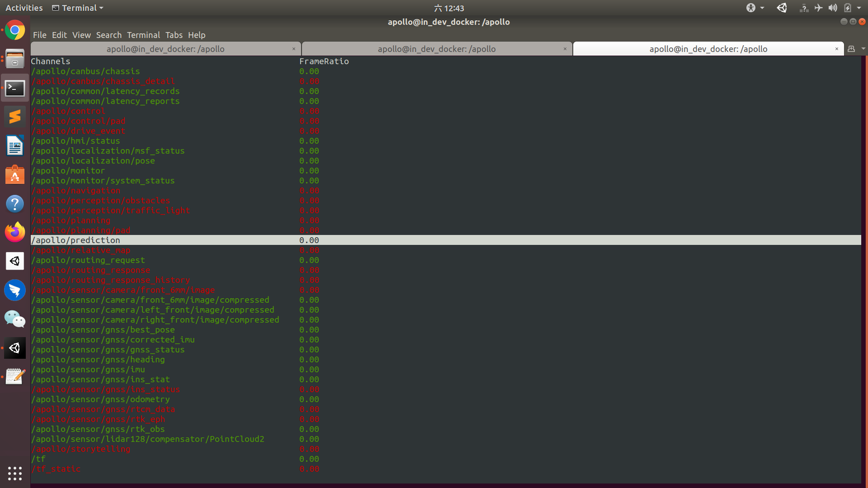This screenshot has height=488, width=868.
Task: Open LibreOffice Writer from the dock
Action: 15,146
